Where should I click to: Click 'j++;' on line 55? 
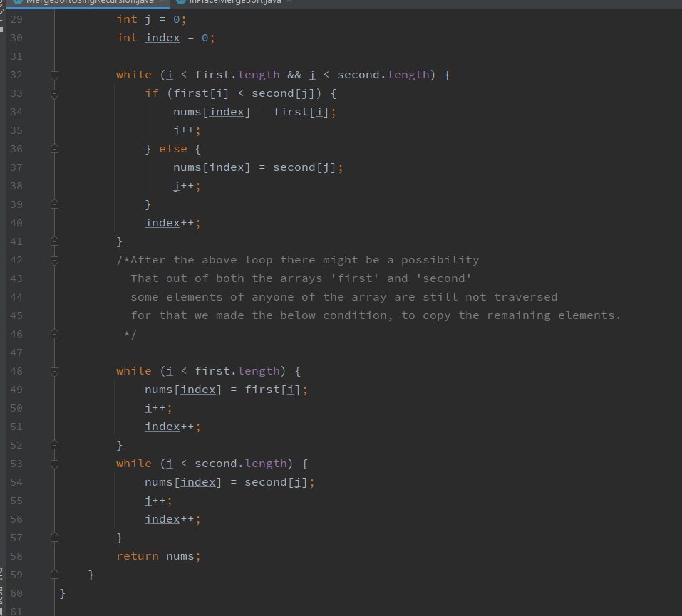point(158,501)
